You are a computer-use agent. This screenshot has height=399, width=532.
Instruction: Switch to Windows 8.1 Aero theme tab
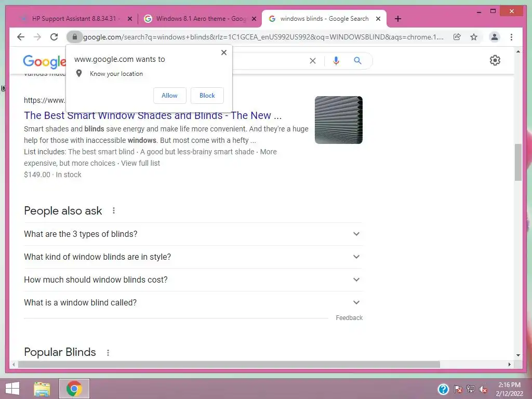[200, 19]
